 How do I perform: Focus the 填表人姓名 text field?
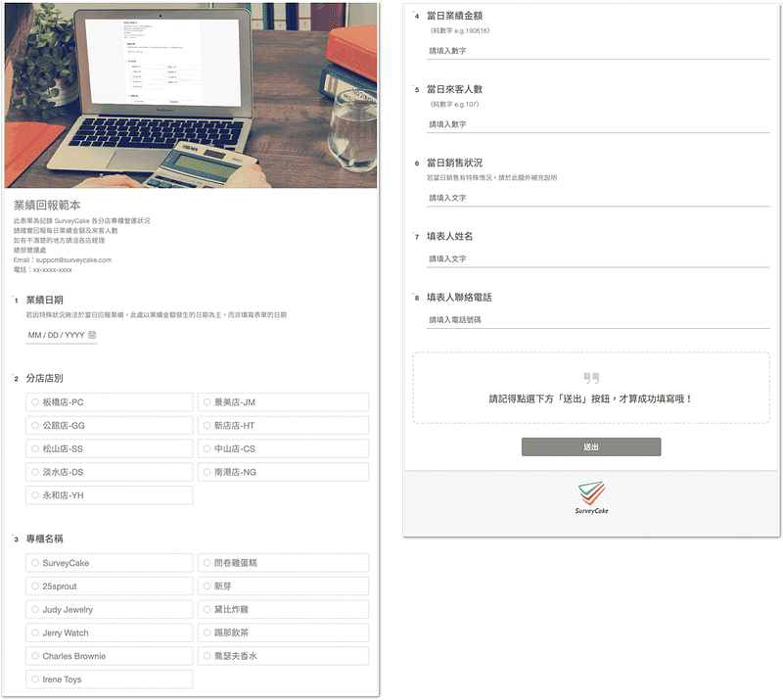[598, 258]
